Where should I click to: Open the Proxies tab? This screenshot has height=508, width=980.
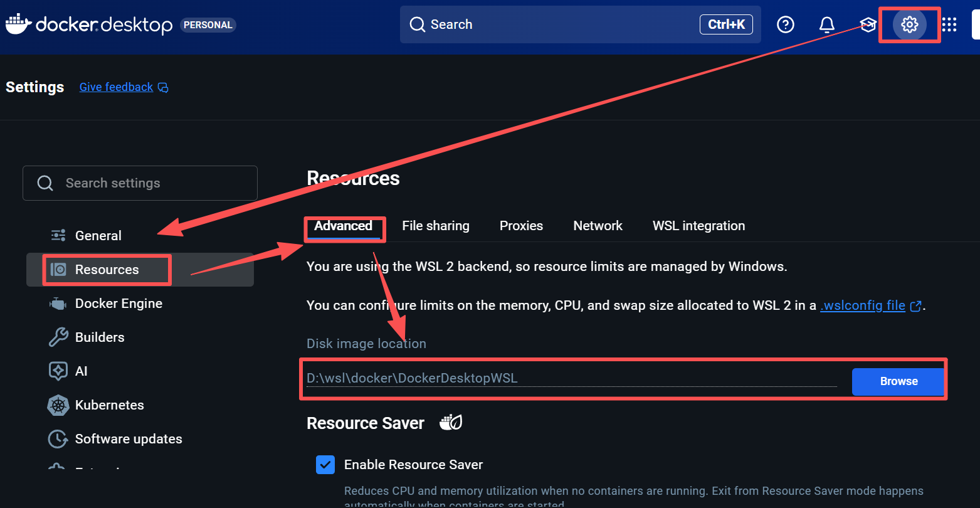(x=521, y=226)
